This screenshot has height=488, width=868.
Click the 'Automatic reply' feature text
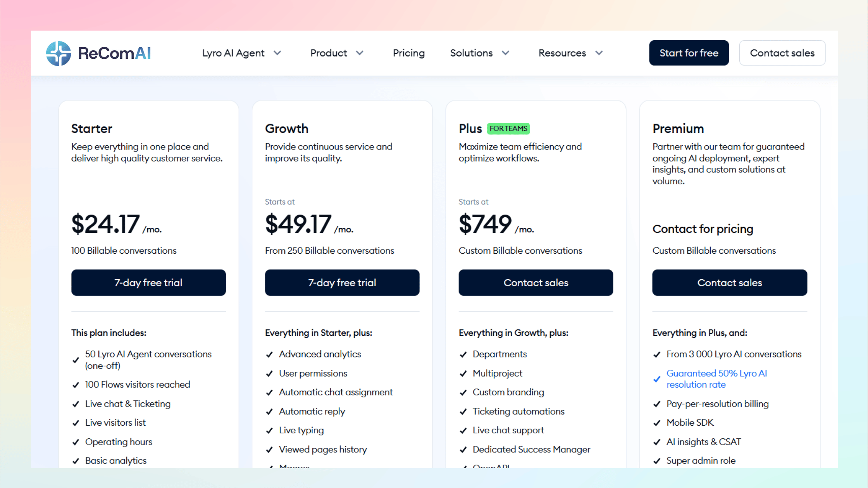(x=312, y=411)
